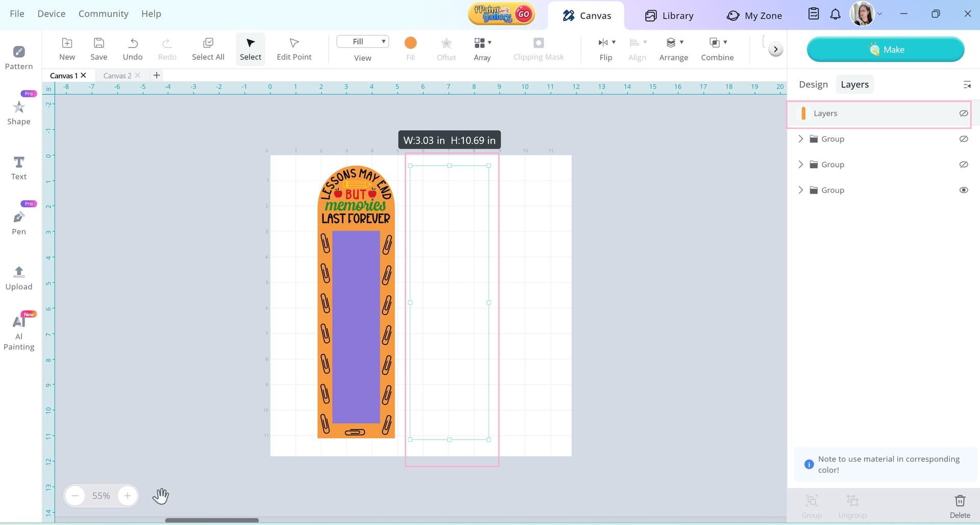Select the Text tool
The width and height of the screenshot is (980, 525).
click(x=19, y=168)
